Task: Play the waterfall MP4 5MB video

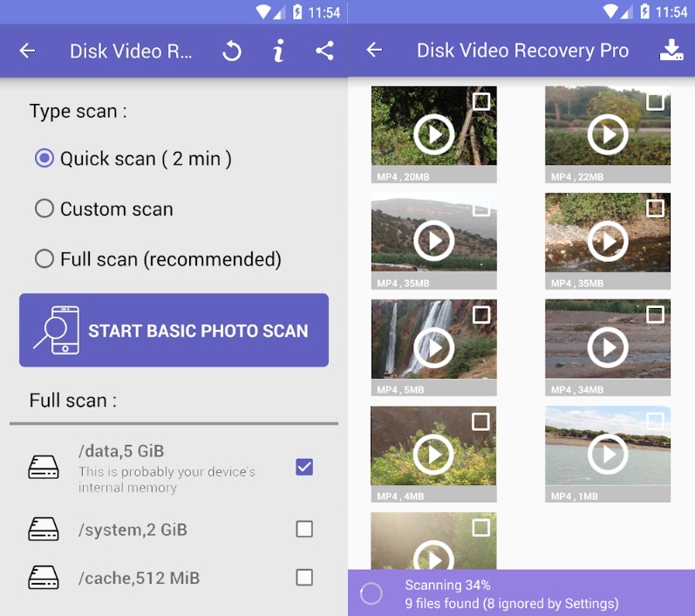Action: [x=433, y=347]
